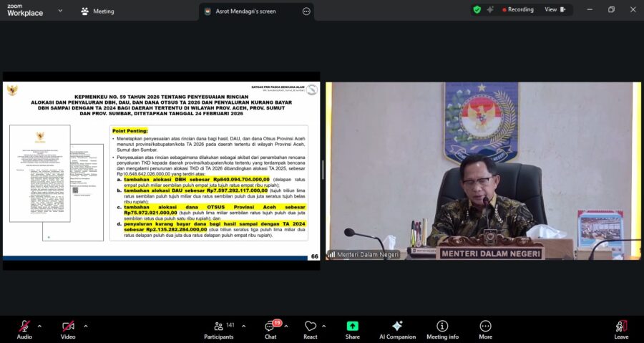Screen dimensions: 644x343
Task: Open options for Asrot Mendagri's screen
Action: click(x=306, y=11)
